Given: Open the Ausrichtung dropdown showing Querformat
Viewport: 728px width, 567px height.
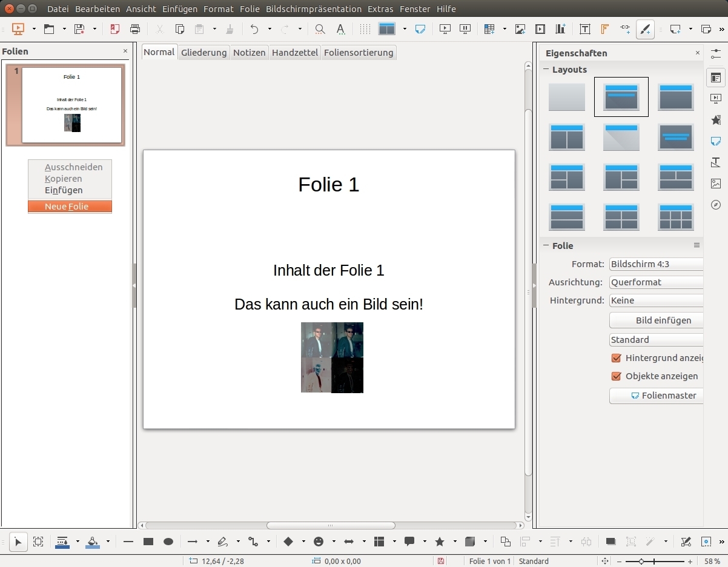Looking at the screenshot, I should click(x=656, y=282).
